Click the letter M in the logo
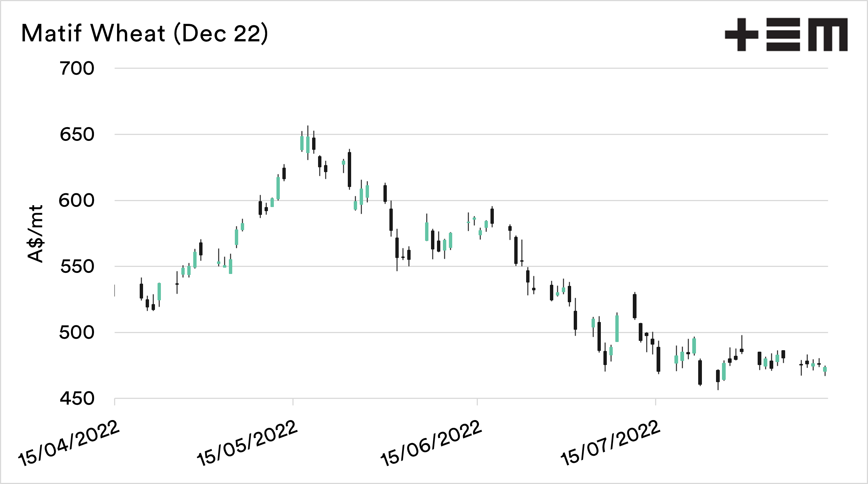The image size is (868, 484). [x=828, y=35]
